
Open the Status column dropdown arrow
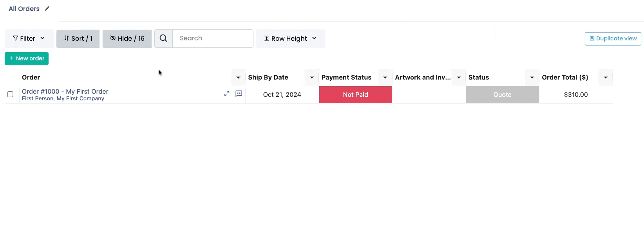pos(532,78)
